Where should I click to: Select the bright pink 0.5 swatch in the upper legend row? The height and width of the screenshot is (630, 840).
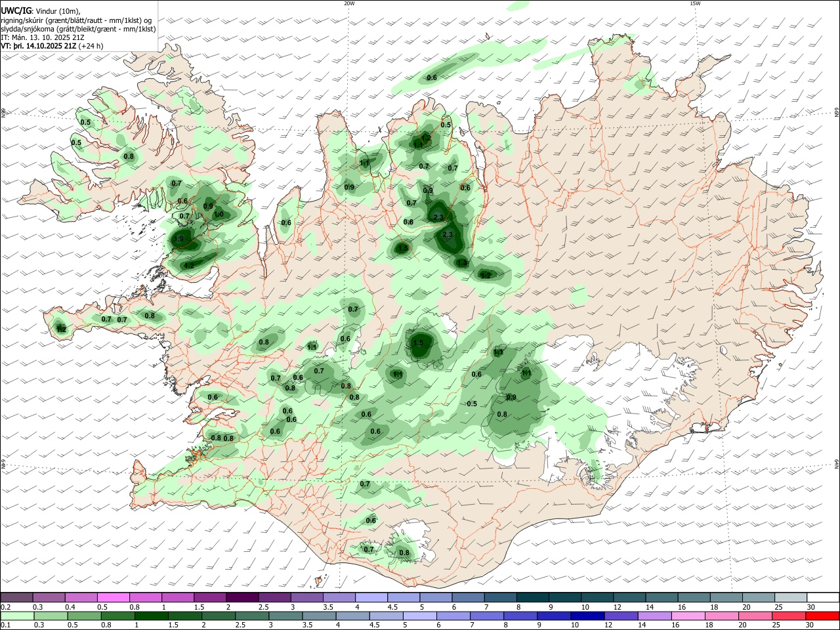pyautogui.click(x=114, y=597)
